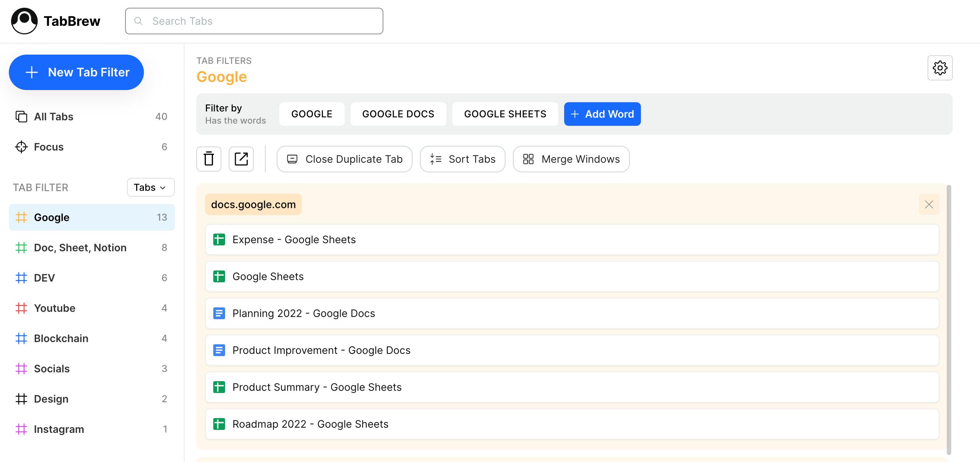Click the Sort Tabs button
This screenshot has height=462, width=980.
coord(462,159)
